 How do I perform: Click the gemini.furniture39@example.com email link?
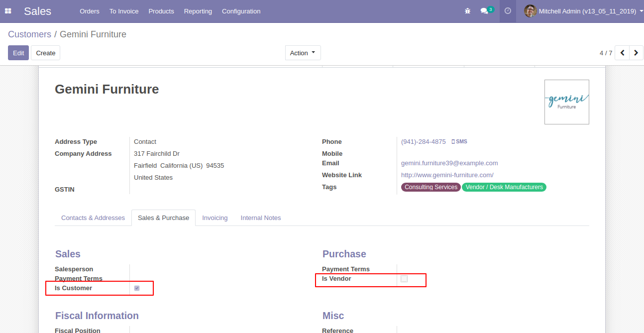(x=449, y=163)
